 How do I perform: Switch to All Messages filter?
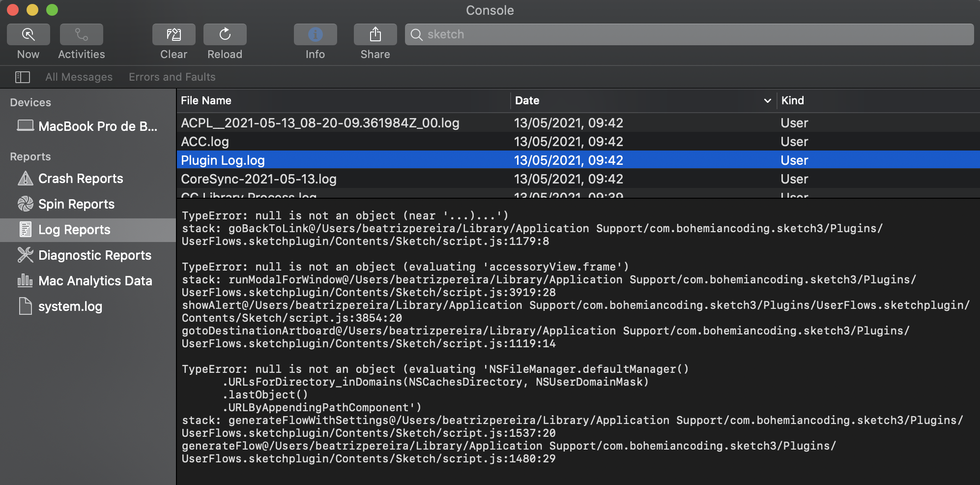79,77
